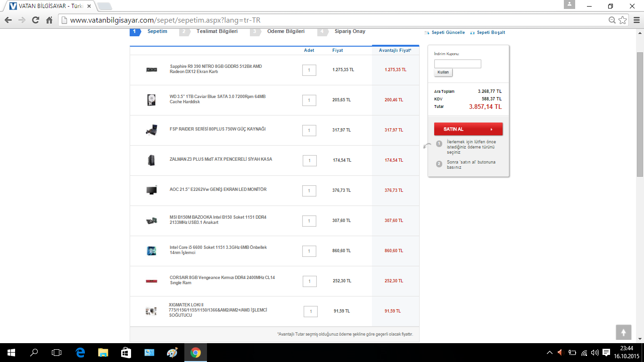
Task: Click the browser address bar URL
Action: pos(165,20)
